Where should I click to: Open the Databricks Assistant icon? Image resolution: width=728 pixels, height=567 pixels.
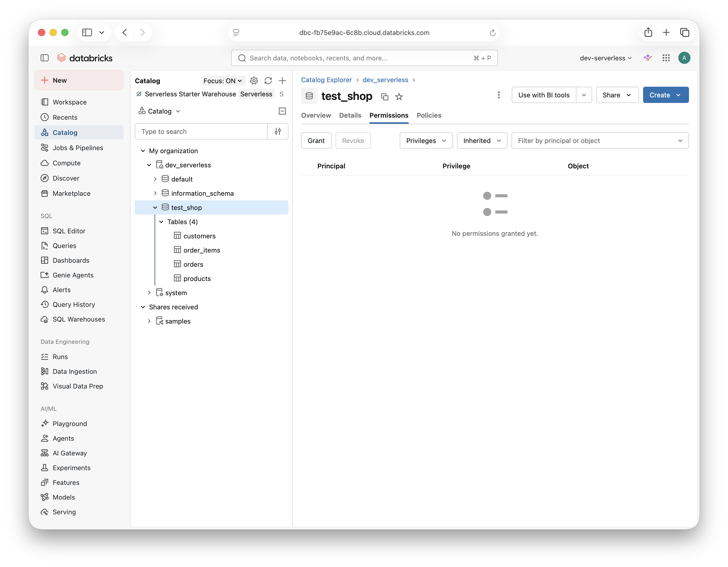coord(648,58)
